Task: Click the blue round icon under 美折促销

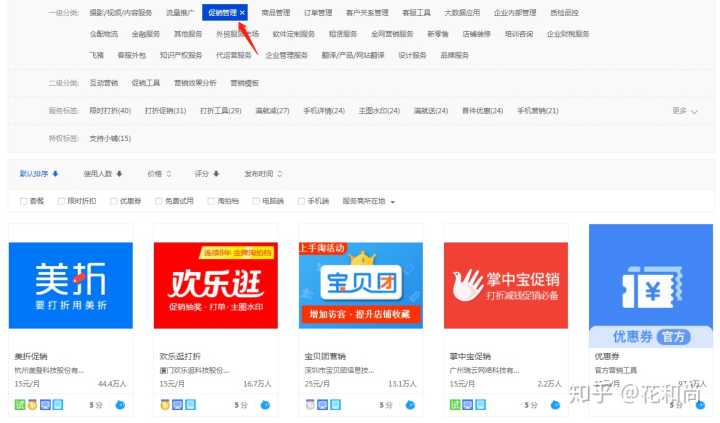Action: click(120, 405)
